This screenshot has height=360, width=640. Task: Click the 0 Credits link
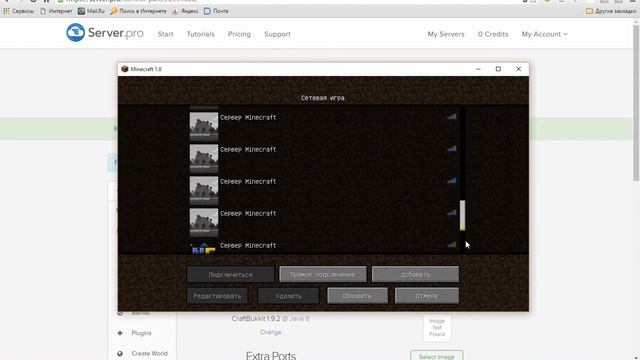tap(493, 34)
